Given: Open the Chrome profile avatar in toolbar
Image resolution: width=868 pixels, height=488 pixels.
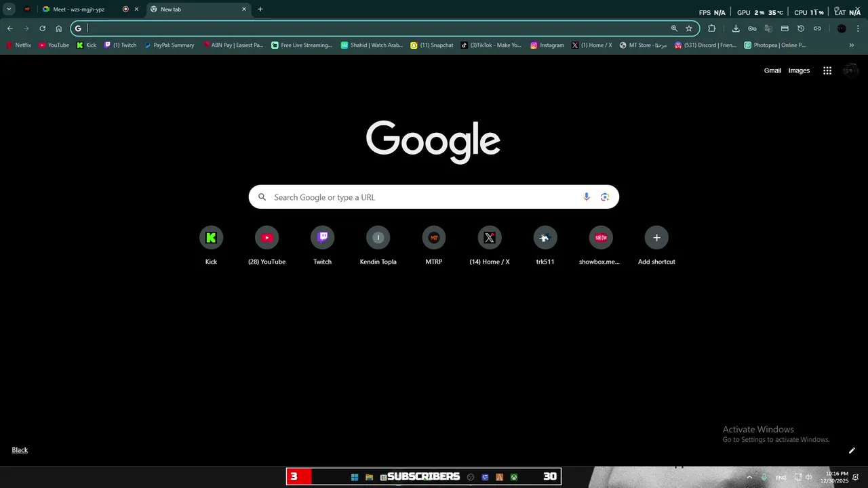Looking at the screenshot, I should pyautogui.click(x=842, y=28).
